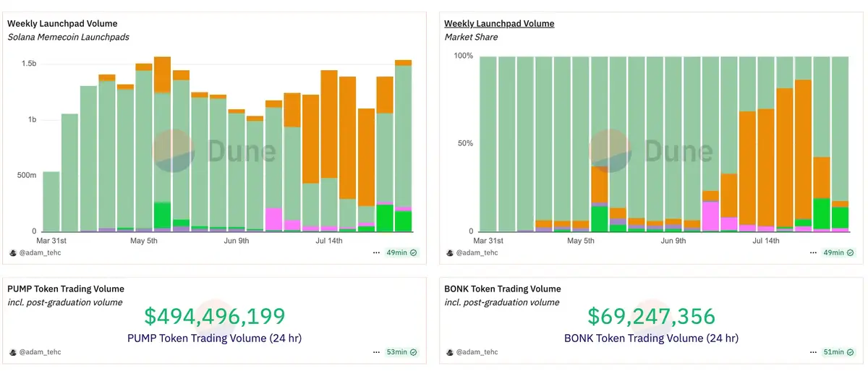This screenshot has height=371, width=868.
Task: Open the ellipsis menu on the Market Share chart
Action: pyautogui.click(x=813, y=253)
